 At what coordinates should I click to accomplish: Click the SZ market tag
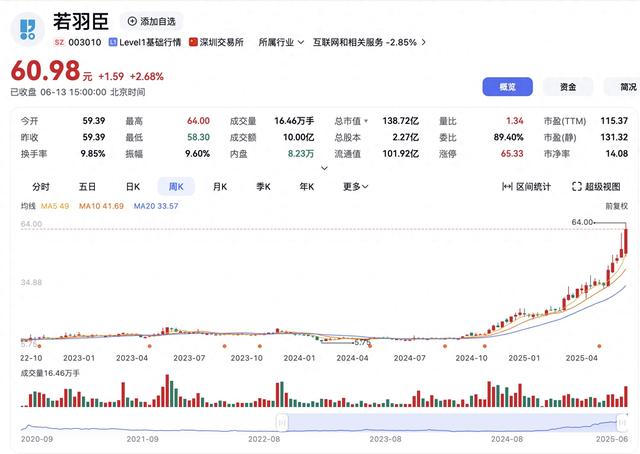click(59, 42)
